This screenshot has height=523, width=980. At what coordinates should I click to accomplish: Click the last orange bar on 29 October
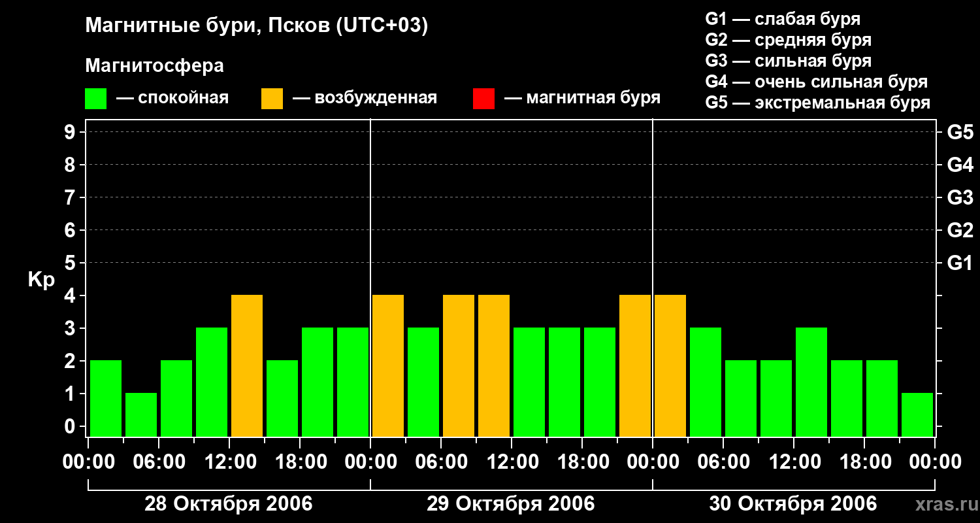coord(635,365)
